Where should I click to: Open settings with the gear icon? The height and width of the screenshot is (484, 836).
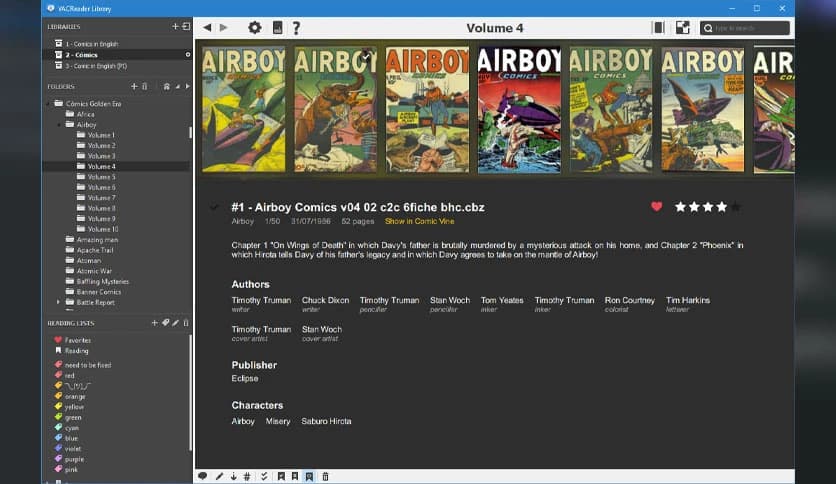pos(254,28)
